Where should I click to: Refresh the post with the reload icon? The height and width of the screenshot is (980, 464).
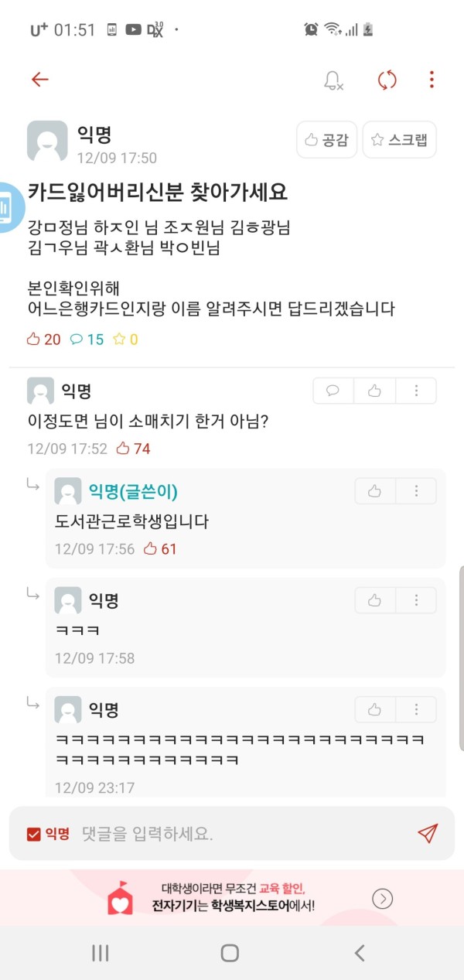tap(387, 80)
